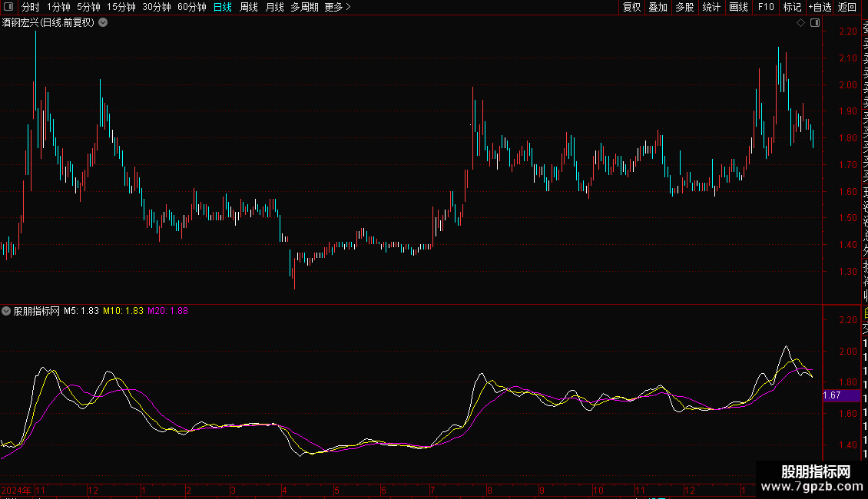The width and height of the screenshot is (868, 499).
Task: Add stock via +自选 button
Action: 820,7
